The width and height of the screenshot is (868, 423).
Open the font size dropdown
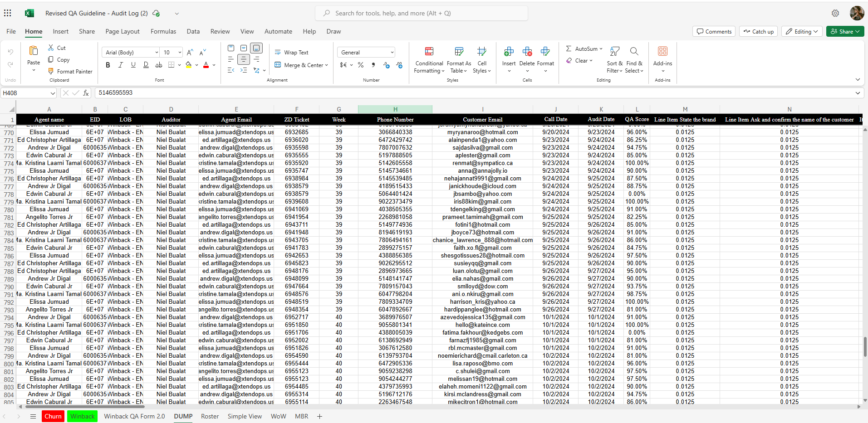point(180,53)
